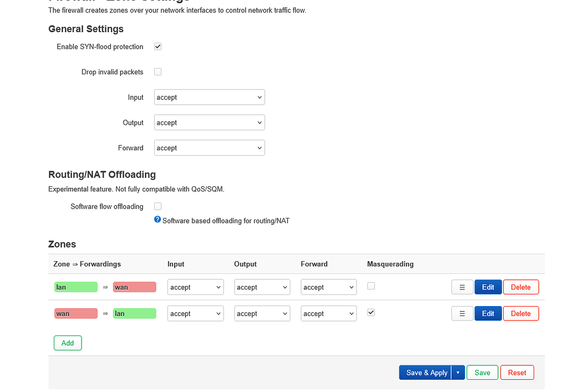This screenshot has width=568, height=392.
Task: Edit the lan zone settings
Action: [488, 287]
